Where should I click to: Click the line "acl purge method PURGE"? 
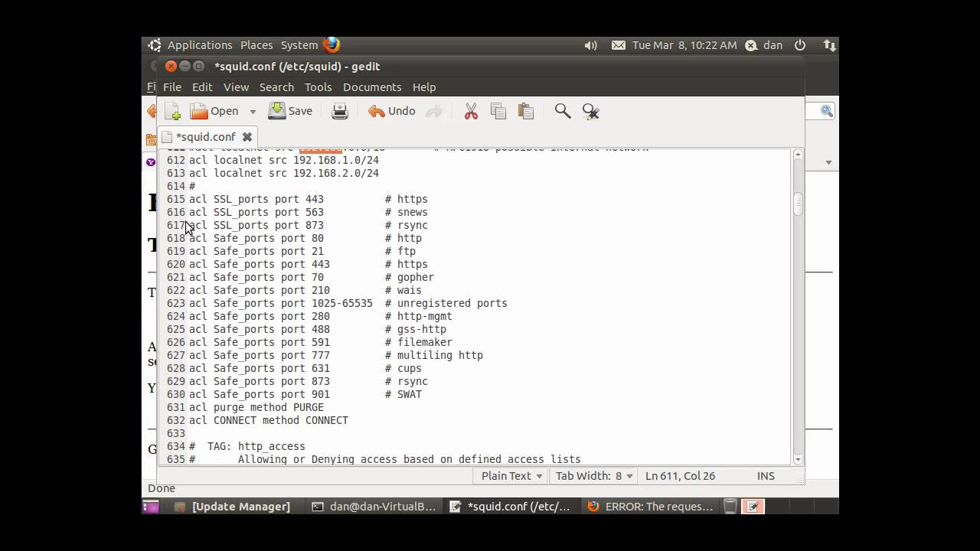[256, 407]
